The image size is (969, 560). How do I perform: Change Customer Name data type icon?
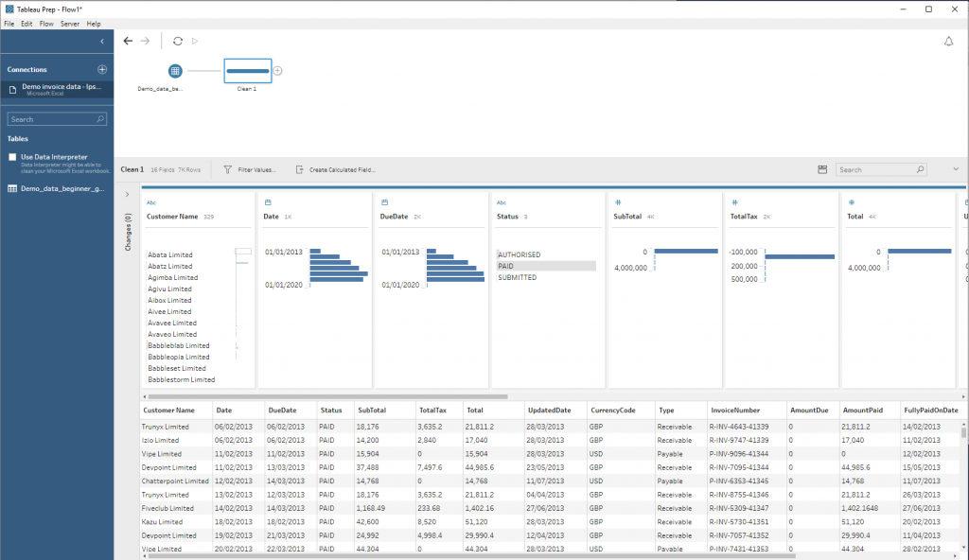pos(151,202)
